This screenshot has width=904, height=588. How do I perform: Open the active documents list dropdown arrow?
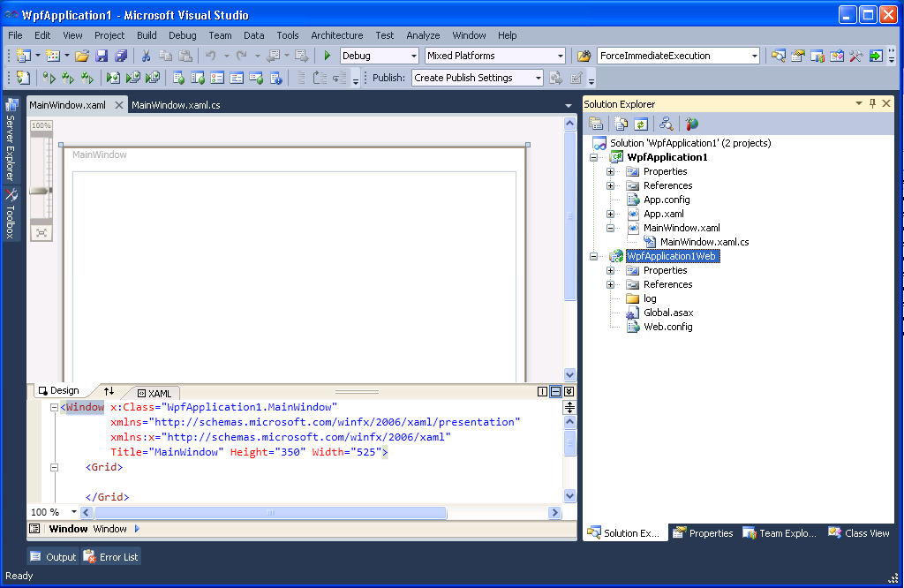point(569,105)
